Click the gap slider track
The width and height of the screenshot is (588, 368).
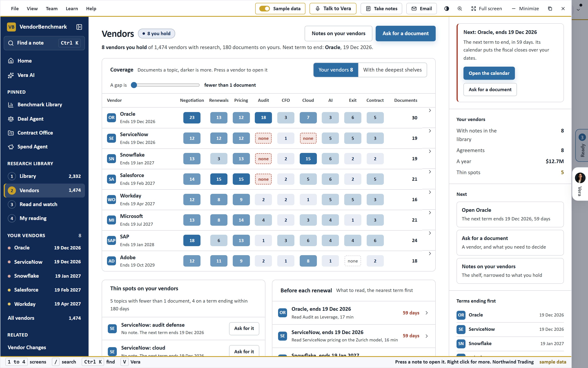tap(165, 85)
